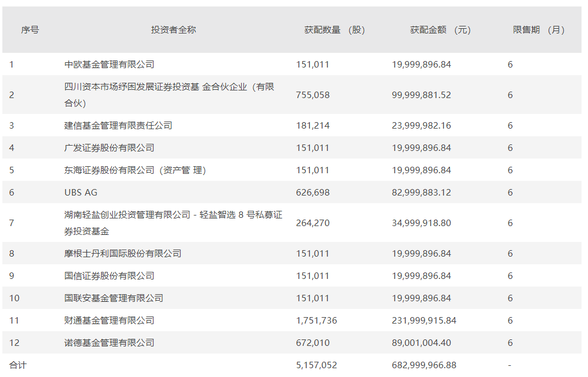Viewport: 588px width, 377px height.
Task: Select 湖南轻盐创业投资管理有限公司 investor cell
Action: pyautogui.click(x=173, y=223)
